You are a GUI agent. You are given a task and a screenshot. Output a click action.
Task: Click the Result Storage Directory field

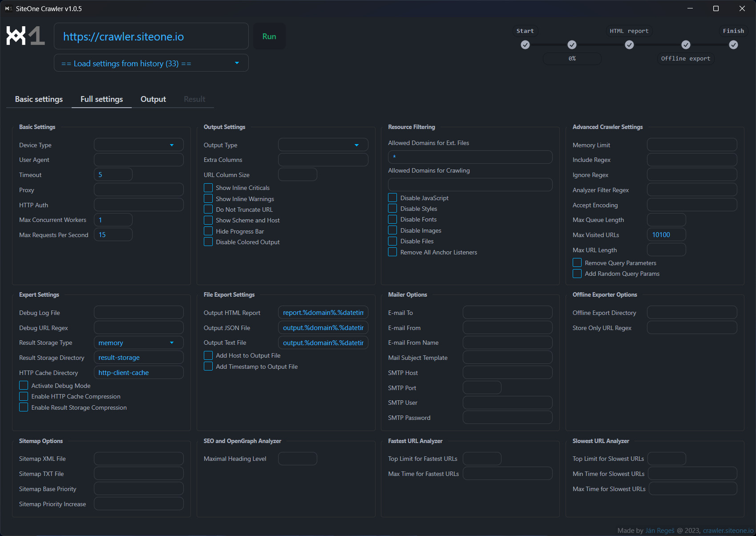[x=139, y=357]
